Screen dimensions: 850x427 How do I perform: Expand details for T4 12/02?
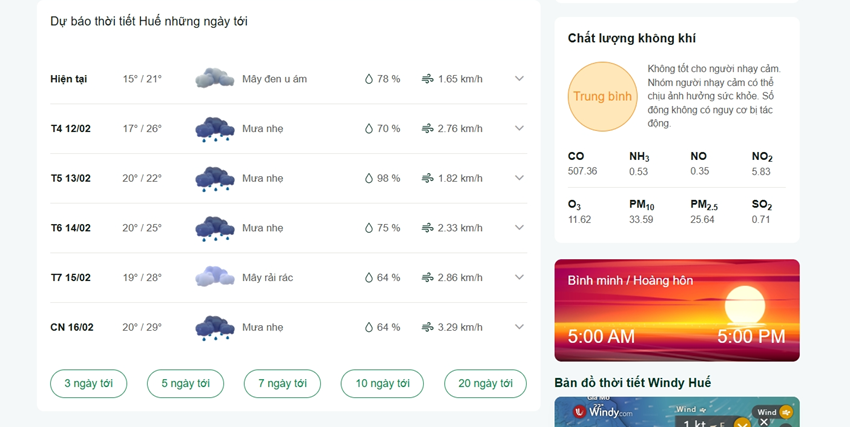[x=519, y=128]
